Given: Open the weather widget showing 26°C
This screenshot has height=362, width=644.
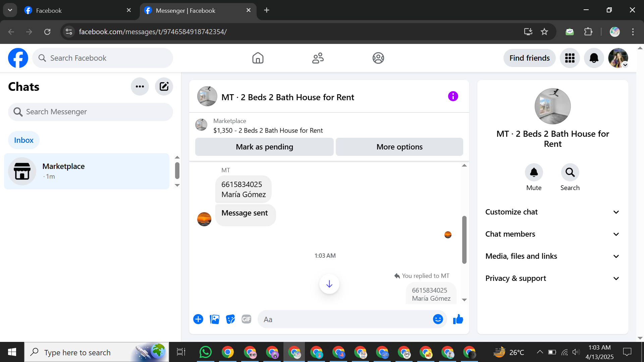Looking at the screenshot, I should [508, 352].
